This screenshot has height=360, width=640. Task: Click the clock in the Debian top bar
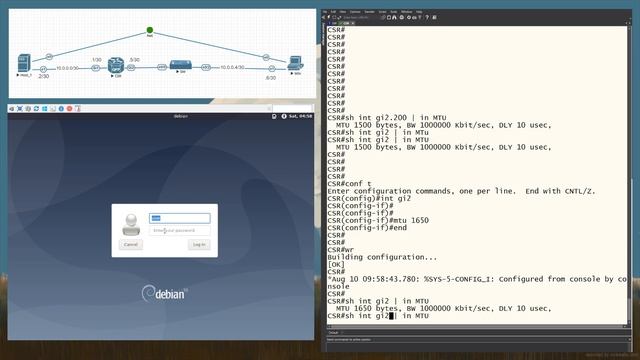(300, 116)
